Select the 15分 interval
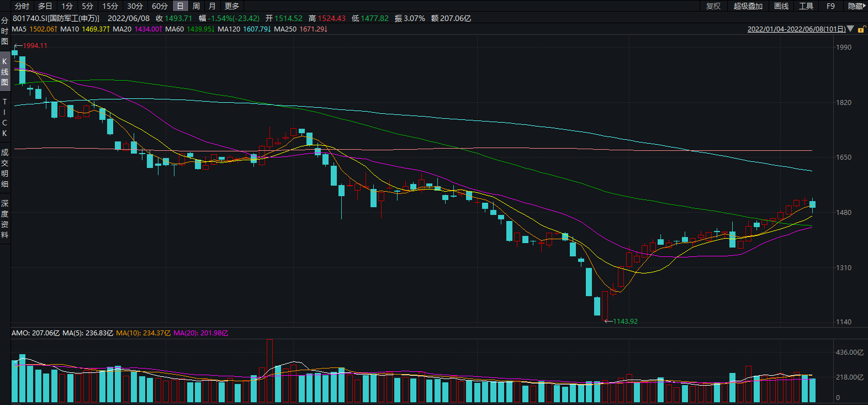868x405 pixels. coord(110,6)
